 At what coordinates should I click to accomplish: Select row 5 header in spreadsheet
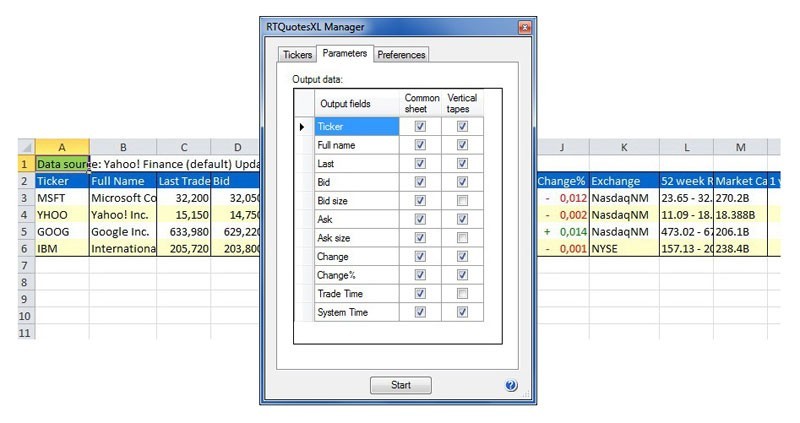click(x=24, y=231)
